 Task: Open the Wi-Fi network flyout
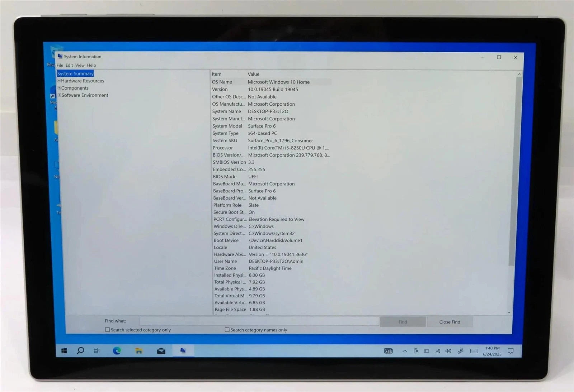tap(438, 351)
